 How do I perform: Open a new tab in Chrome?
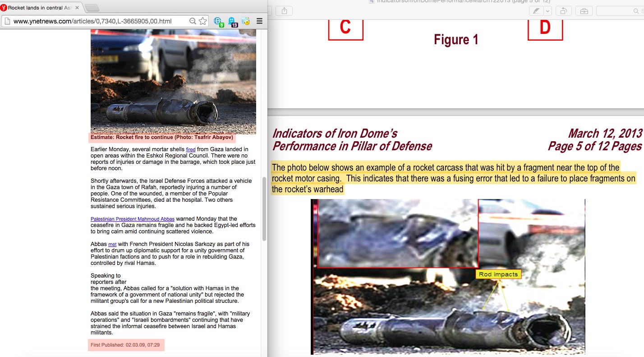[x=92, y=8]
